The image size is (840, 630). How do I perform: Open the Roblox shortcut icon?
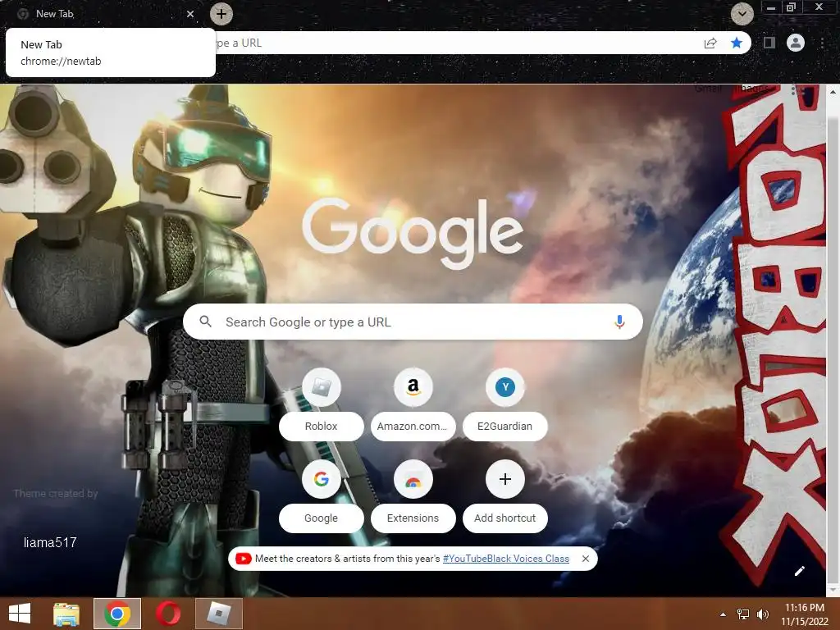tap(322, 387)
